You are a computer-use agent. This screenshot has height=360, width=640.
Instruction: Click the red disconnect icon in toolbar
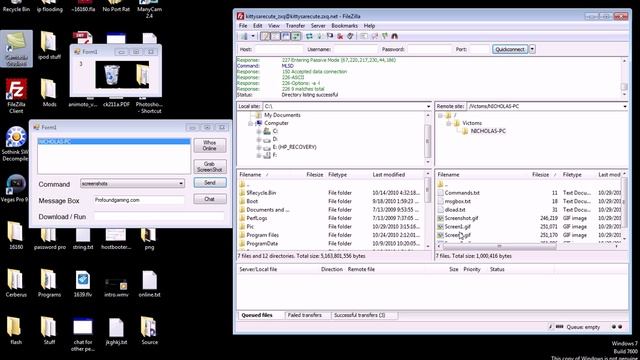pyautogui.click(x=340, y=36)
